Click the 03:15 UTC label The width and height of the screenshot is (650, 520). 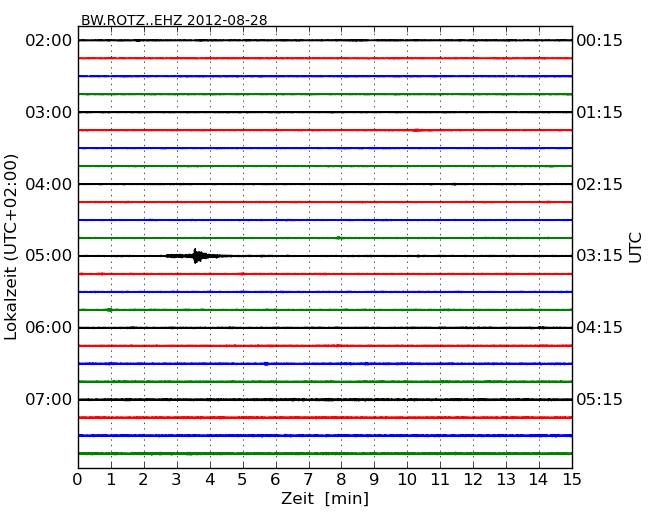[599, 256]
